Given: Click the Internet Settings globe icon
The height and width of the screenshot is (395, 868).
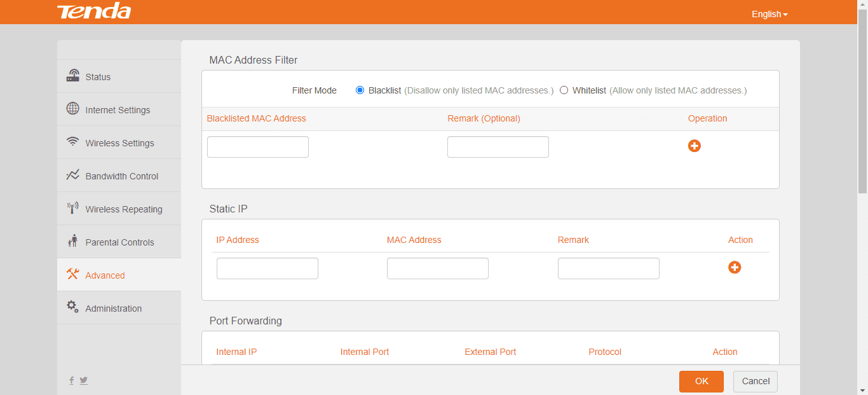Looking at the screenshot, I should (73, 109).
